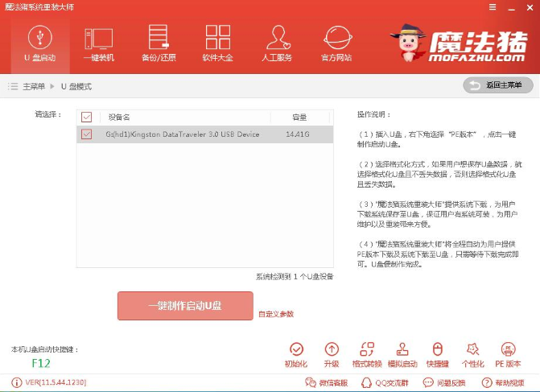This screenshot has height=392, width=540.
Task: Open 帮助视频 in the footer
Action: [x=503, y=382]
